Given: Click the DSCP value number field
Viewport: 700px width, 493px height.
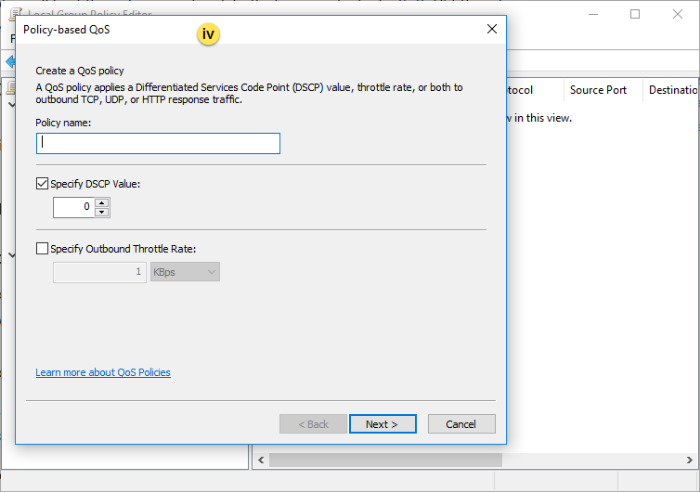Looking at the screenshot, I should tap(74, 207).
